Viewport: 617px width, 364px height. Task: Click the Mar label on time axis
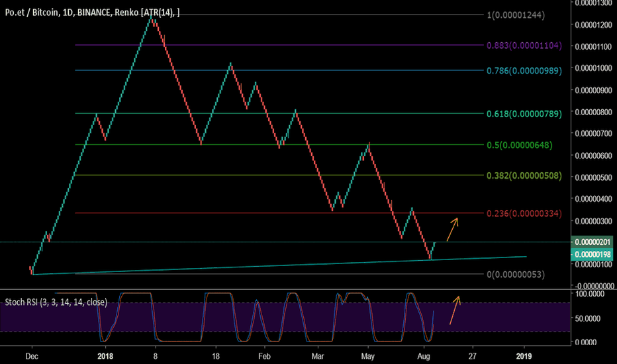[x=318, y=356]
